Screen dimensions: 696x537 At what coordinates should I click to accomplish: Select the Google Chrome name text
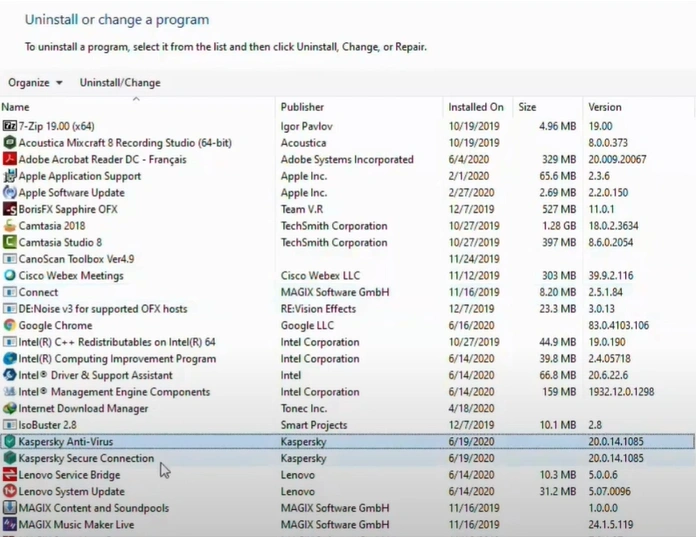tap(55, 325)
